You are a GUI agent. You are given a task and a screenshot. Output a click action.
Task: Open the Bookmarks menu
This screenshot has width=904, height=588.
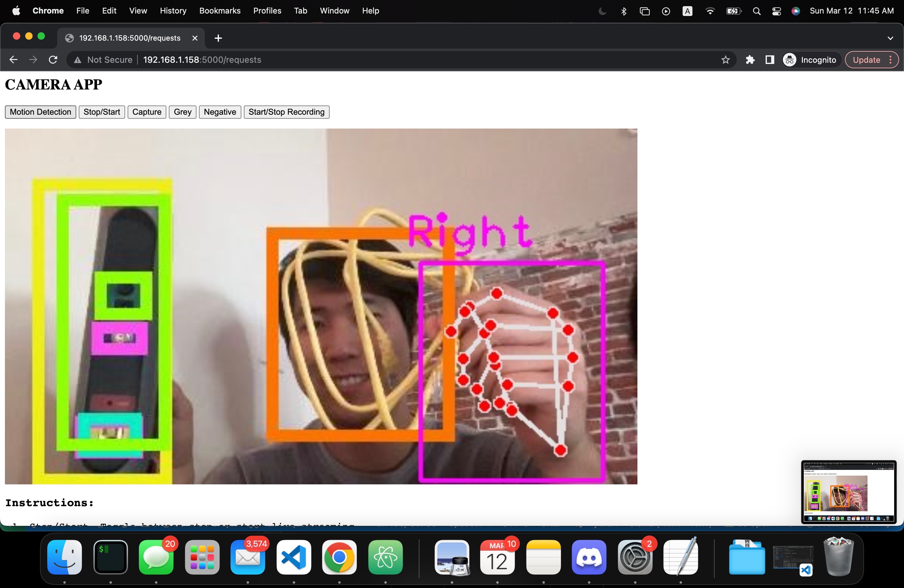click(x=220, y=11)
